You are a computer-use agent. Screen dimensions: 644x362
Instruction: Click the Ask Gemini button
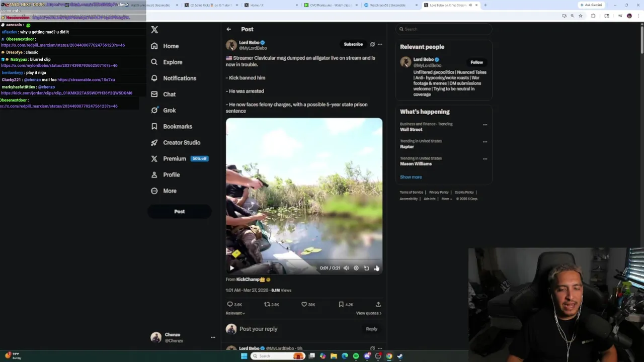click(591, 5)
